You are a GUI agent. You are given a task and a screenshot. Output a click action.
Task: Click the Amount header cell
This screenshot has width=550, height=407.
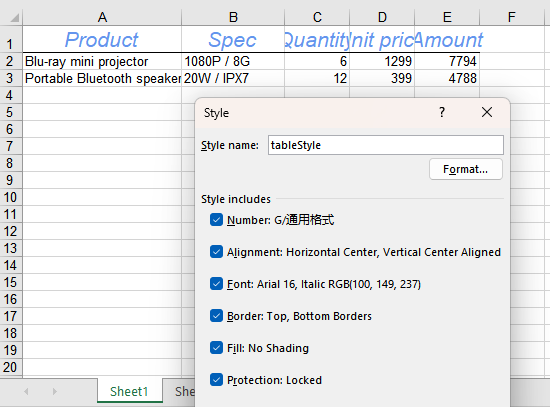447,39
